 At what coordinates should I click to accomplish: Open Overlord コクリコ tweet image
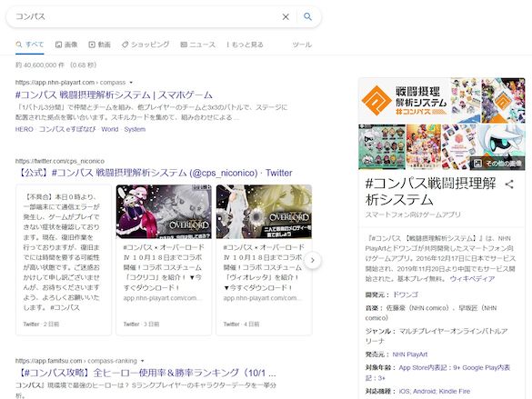164,212
